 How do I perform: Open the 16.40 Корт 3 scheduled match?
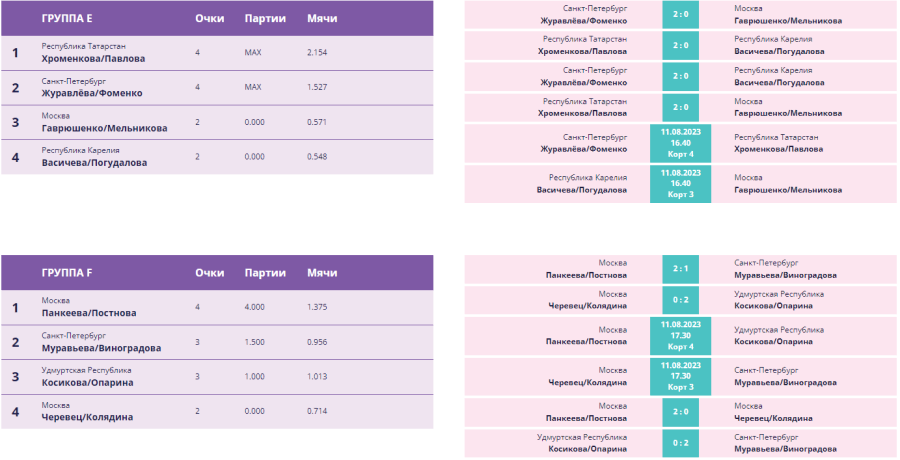click(x=680, y=183)
